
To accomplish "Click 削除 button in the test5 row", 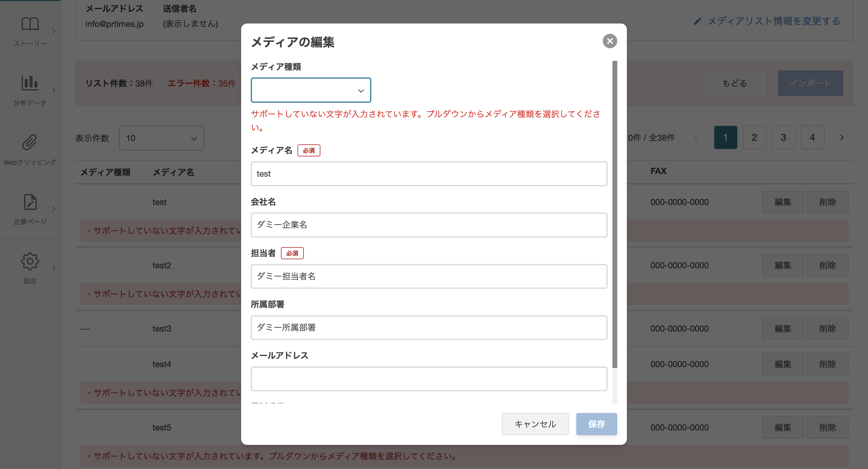I will [x=828, y=428].
